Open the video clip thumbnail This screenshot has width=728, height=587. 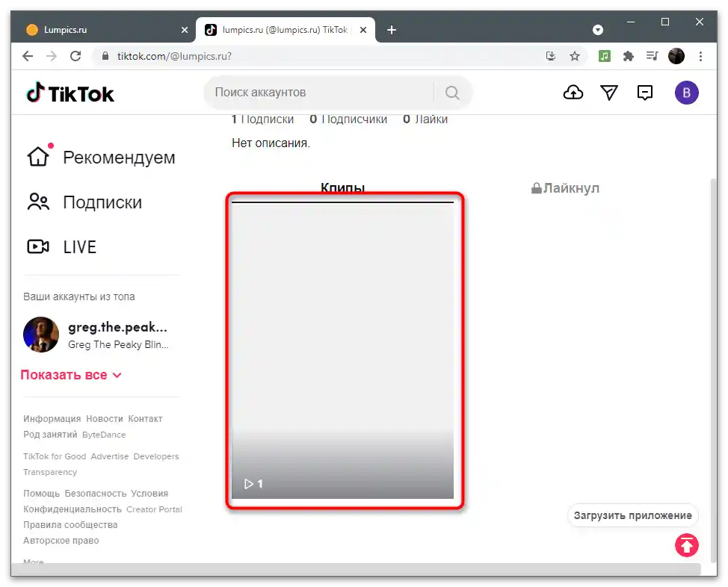click(342, 350)
